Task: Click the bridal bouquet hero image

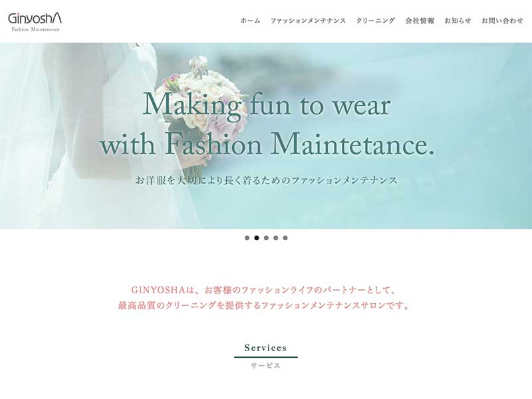Action: coord(266,136)
